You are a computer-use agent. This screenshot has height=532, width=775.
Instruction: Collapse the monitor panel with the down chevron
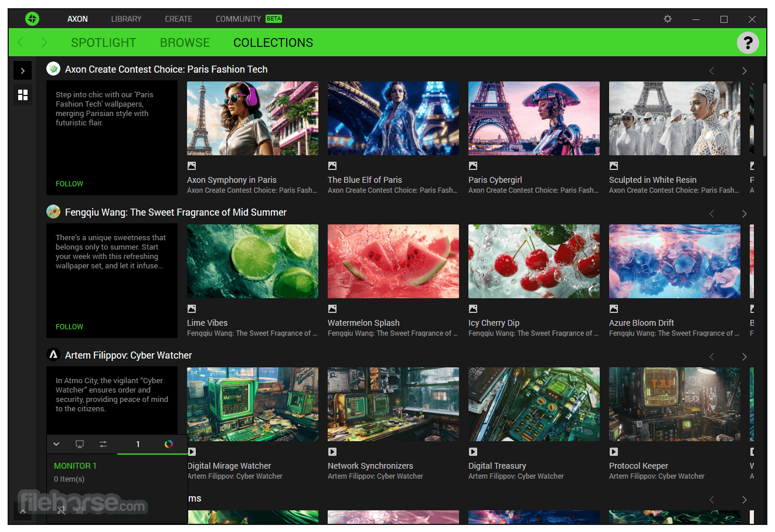(56, 444)
